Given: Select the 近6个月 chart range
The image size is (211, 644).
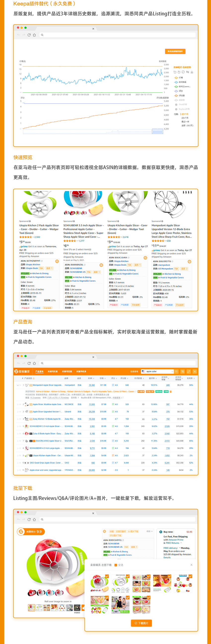Looking at the screenshot, I should (x=185, y=118).
